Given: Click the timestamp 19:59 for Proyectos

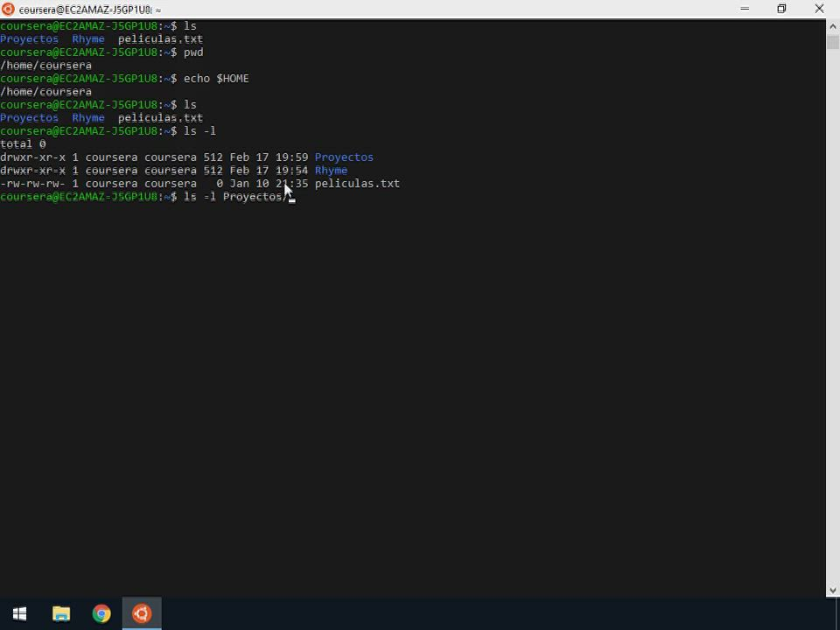Looking at the screenshot, I should [x=292, y=157].
